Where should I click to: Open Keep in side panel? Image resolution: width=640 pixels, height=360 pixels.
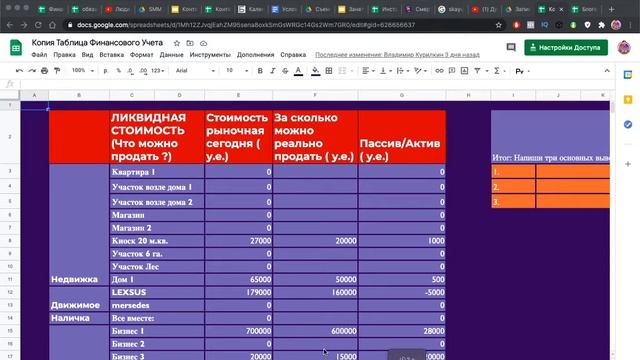tap(628, 100)
